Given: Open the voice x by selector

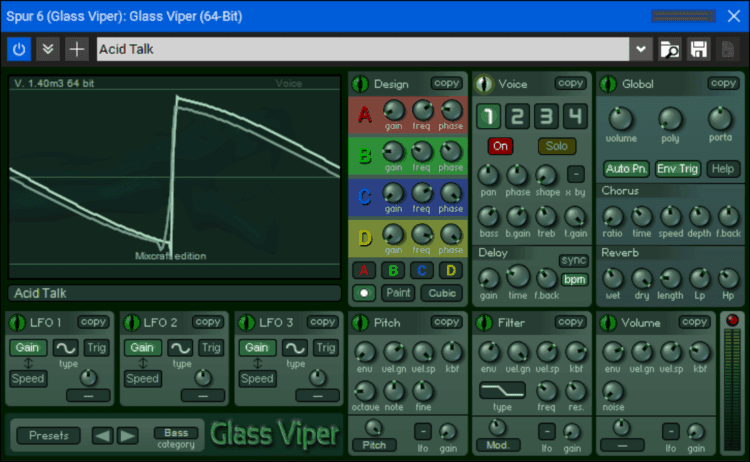Looking at the screenshot, I should (x=576, y=175).
